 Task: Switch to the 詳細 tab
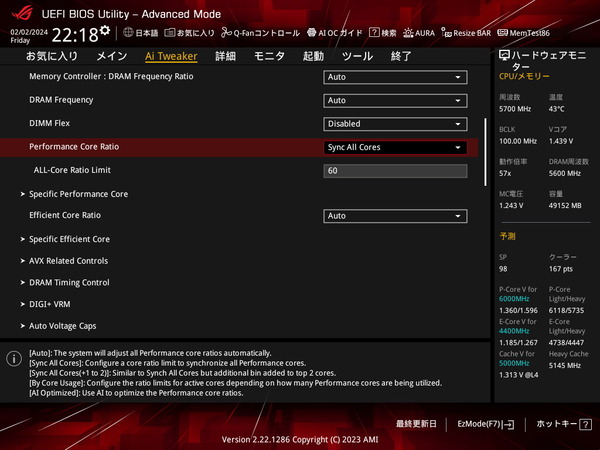[x=225, y=56]
